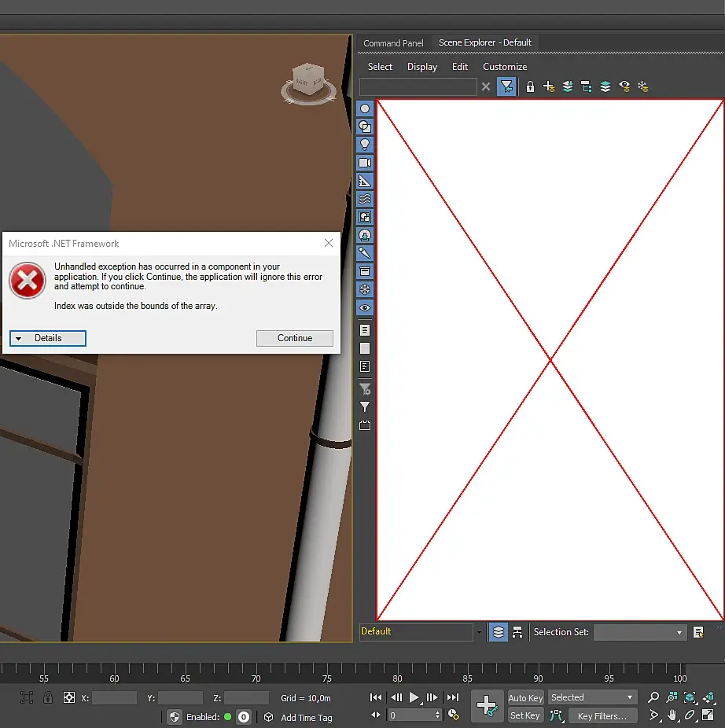Click the Sort by Hierarchy icon

point(517,632)
